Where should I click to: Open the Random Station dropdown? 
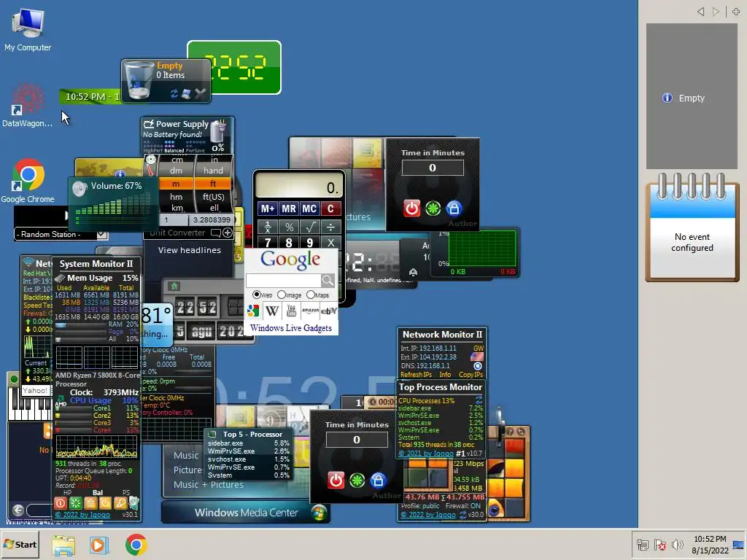click(x=102, y=234)
